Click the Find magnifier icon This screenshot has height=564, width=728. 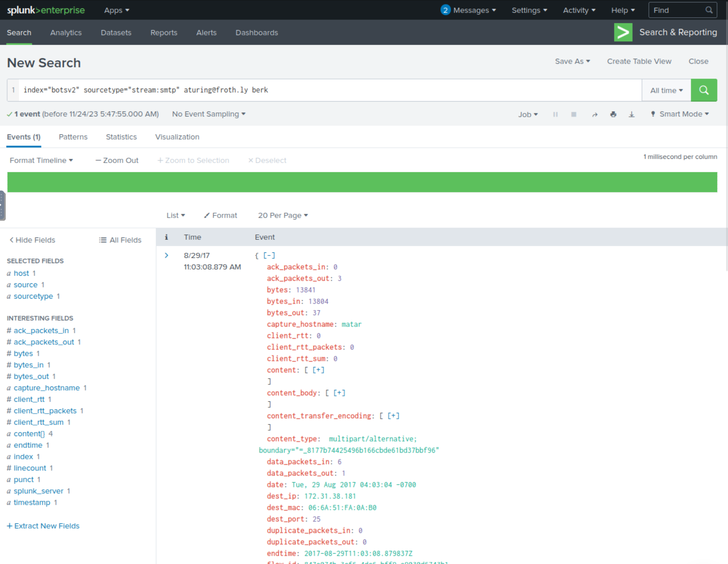[x=709, y=10]
